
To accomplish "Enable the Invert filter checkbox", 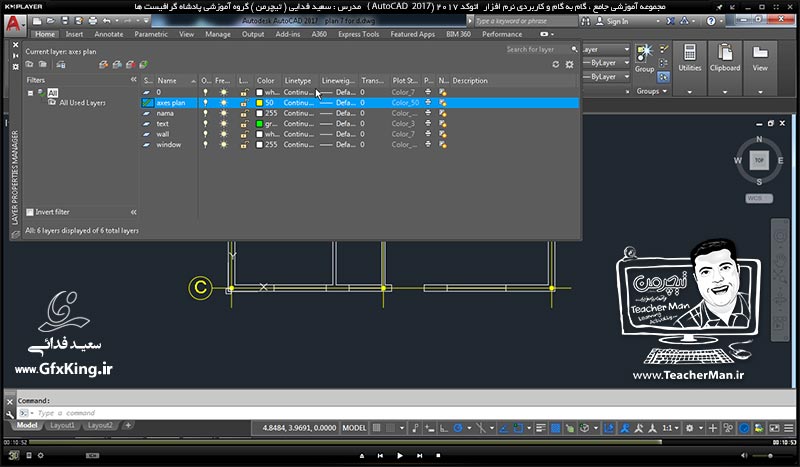I will (30, 212).
